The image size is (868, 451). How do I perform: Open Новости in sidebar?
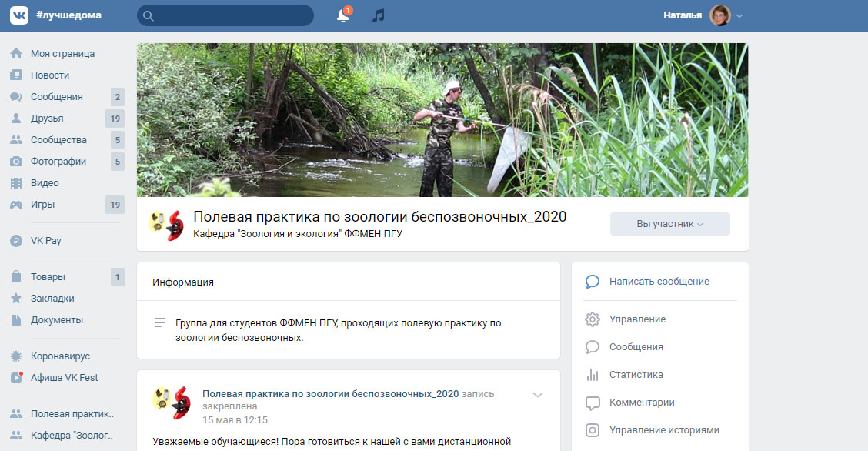pos(50,75)
